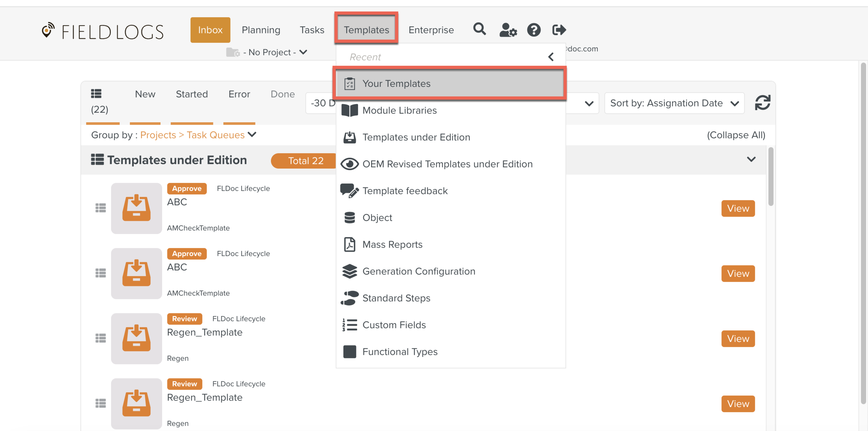The height and width of the screenshot is (431, 868).
Task: Click the inner list scrollbar
Action: (x=770, y=176)
